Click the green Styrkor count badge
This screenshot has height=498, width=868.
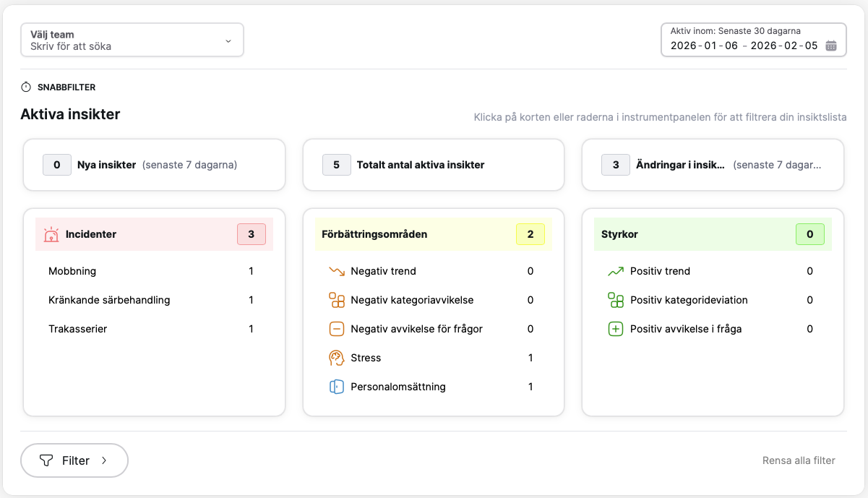coord(809,234)
